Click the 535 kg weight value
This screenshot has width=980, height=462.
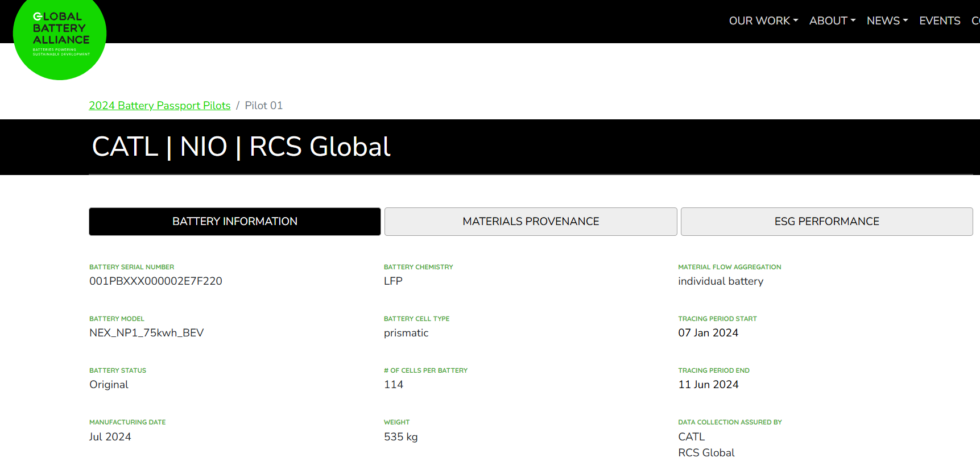[401, 437]
